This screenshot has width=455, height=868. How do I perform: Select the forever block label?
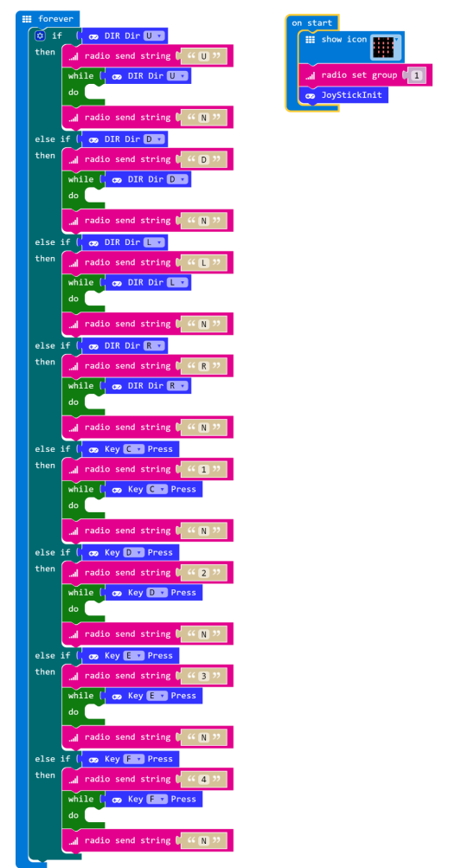(x=55, y=19)
